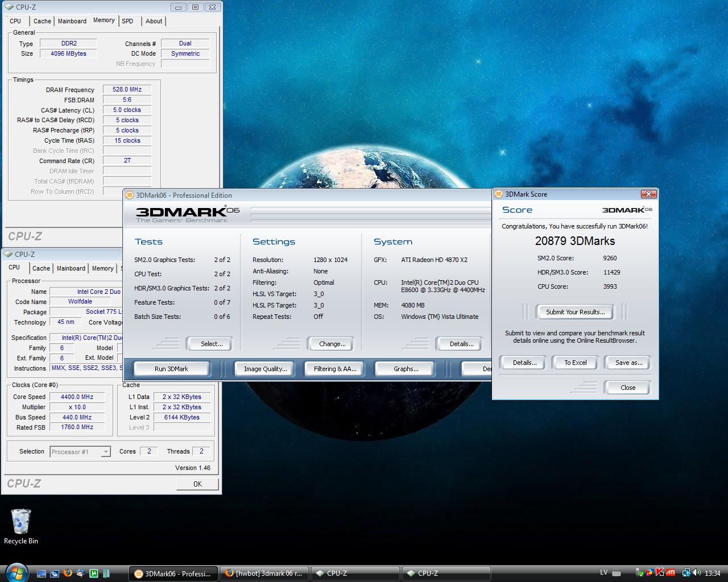Viewport: 728px width, 582px height.
Task: Open Image Quality... options
Action: click(265, 369)
